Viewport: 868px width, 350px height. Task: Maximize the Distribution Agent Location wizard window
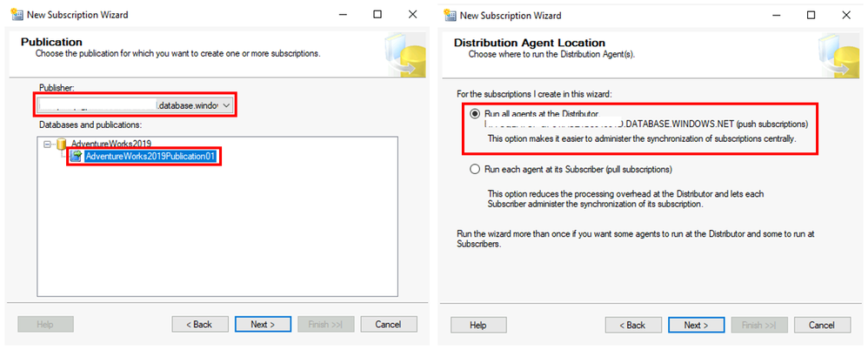tap(811, 16)
